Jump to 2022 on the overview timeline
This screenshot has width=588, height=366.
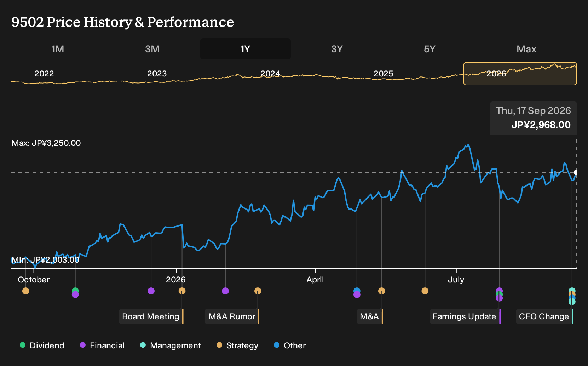(x=44, y=74)
